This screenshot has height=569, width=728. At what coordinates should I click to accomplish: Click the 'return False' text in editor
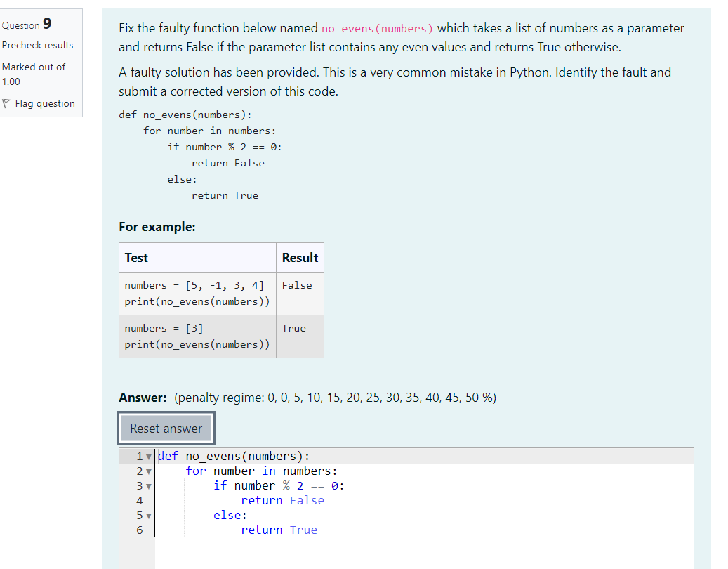tap(282, 500)
